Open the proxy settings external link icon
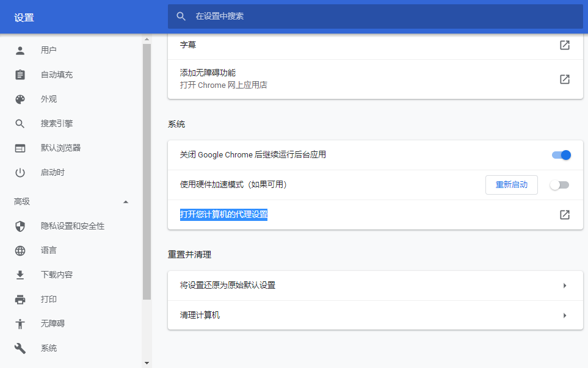The height and width of the screenshot is (368, 588). [565, 215]
